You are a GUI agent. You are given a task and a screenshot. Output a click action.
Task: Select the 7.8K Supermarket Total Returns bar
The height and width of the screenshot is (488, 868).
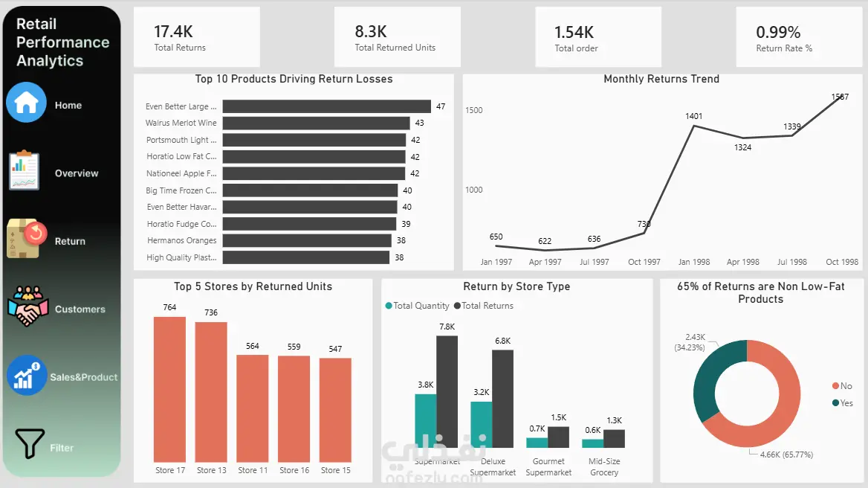coord(447,391)
